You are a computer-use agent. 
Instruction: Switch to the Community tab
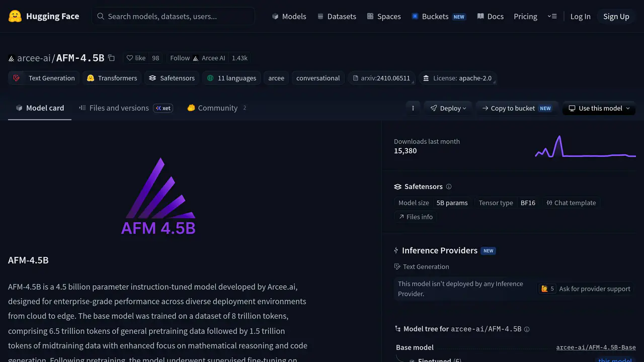tap(217, 108)
